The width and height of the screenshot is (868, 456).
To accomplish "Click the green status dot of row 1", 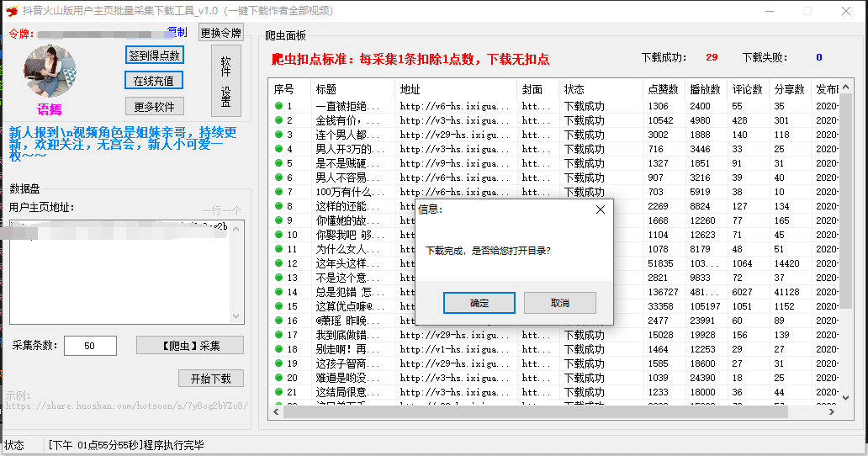I will pos(278,106).
